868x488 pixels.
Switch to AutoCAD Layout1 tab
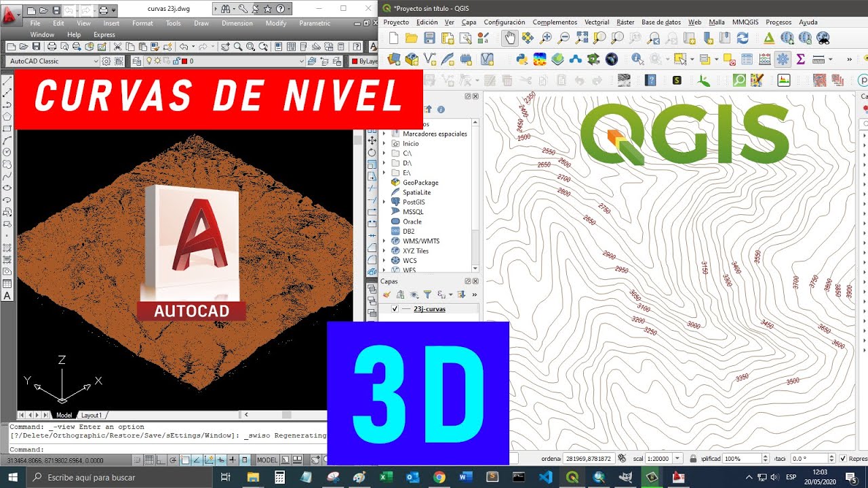point(92,415)
